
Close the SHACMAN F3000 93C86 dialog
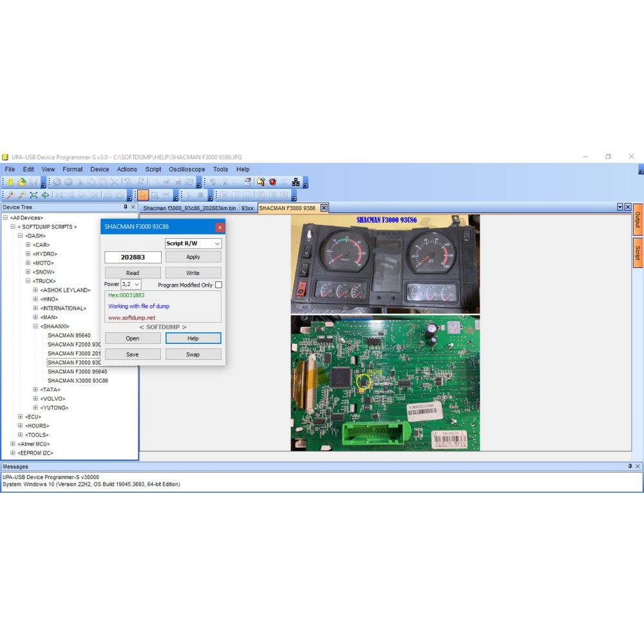point(220,227)
